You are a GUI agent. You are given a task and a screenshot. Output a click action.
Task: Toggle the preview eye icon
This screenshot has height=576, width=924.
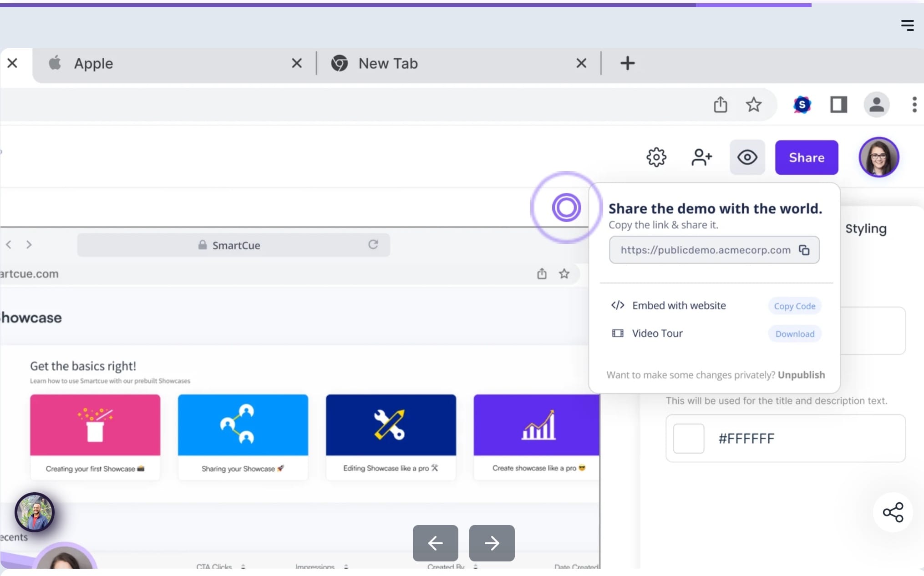coord(747,157)
